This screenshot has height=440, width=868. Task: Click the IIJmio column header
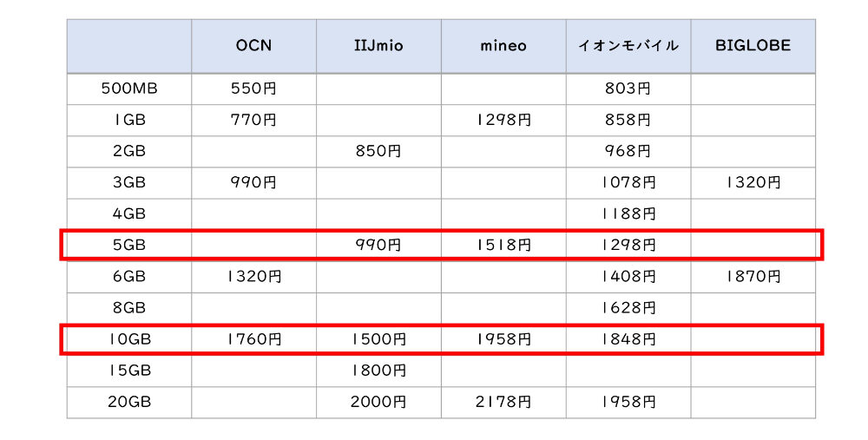point(378,46)
